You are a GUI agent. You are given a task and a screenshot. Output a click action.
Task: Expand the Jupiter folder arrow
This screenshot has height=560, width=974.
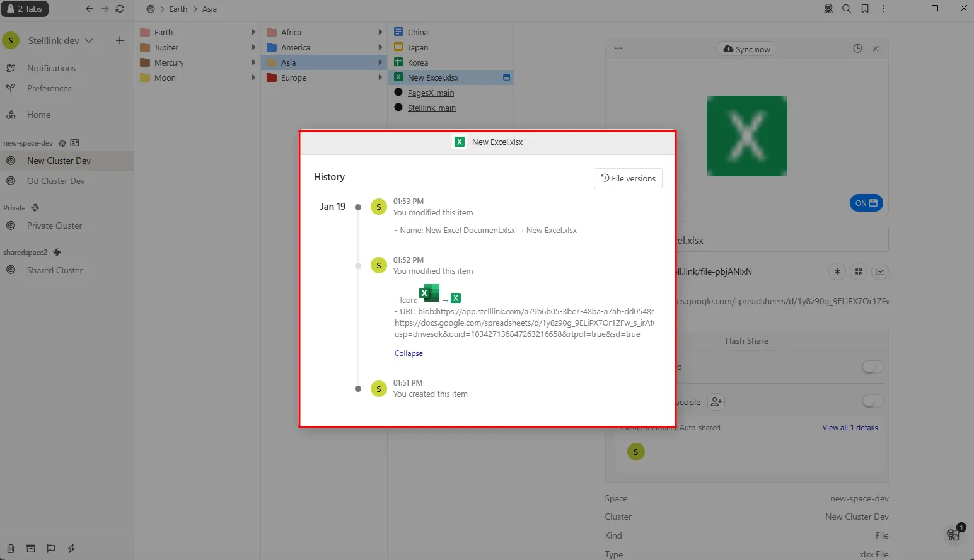253,47
